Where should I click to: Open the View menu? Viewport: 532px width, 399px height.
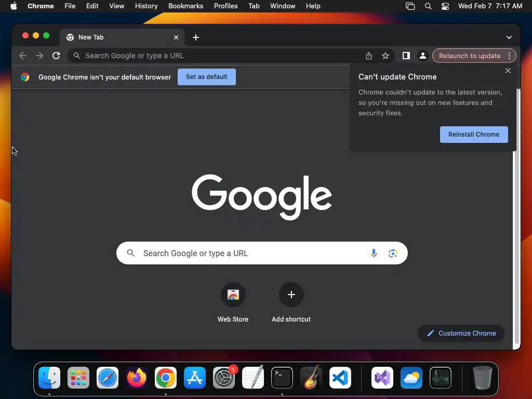[117, 6]
